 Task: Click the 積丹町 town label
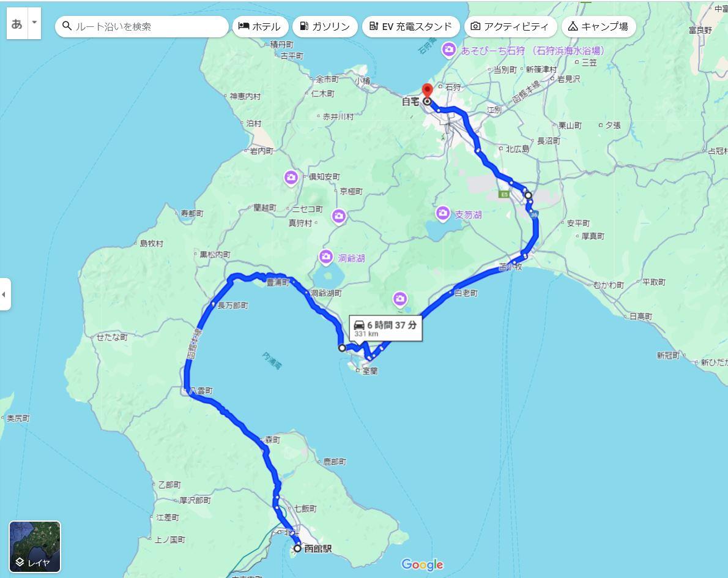coord(282,44)
